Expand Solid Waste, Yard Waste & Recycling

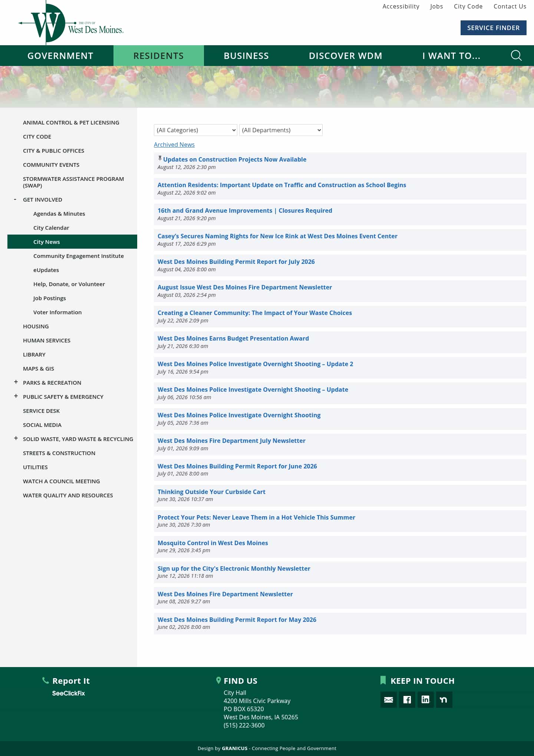16,438
